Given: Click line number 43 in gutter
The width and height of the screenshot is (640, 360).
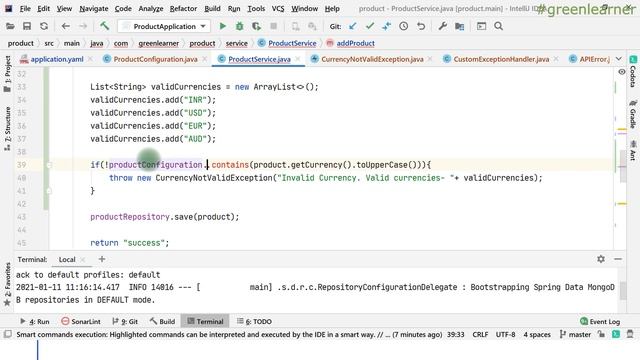Looking at the screenshot, I should [21, 217].
